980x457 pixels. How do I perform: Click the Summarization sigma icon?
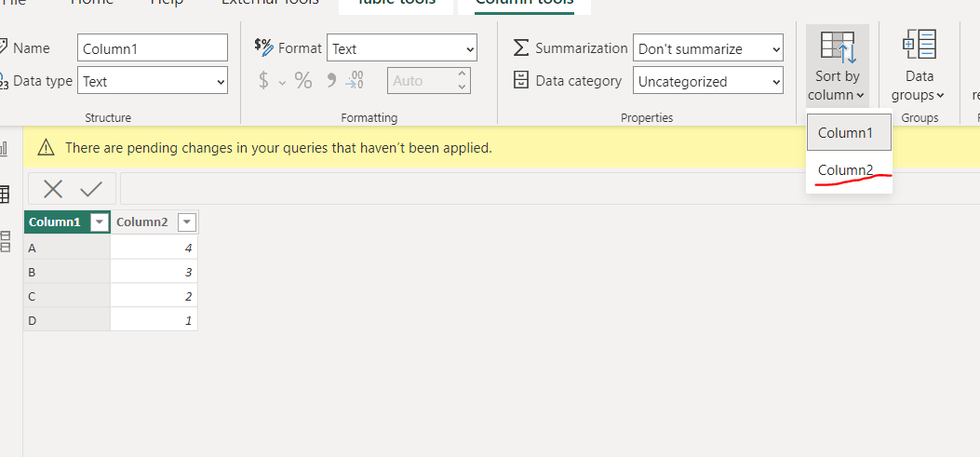pyautogui.click(x=520, y=48)
